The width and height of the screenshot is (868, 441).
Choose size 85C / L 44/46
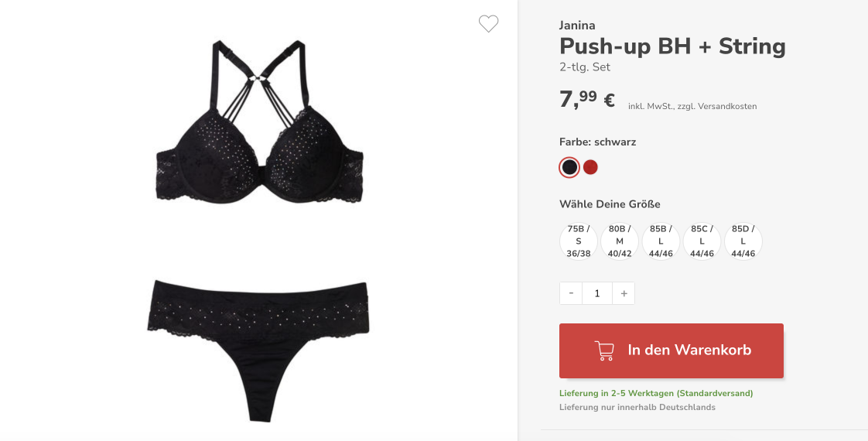tap(702, 241)
